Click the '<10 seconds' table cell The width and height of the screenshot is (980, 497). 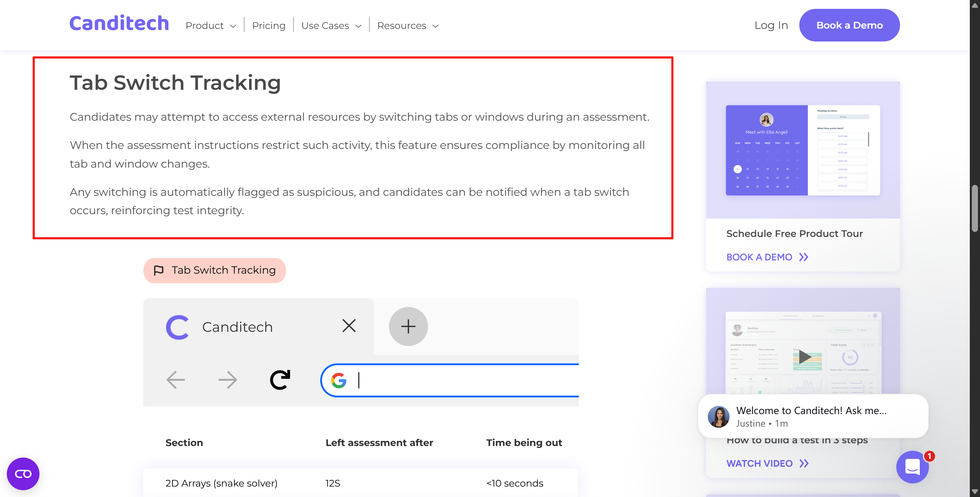[x=514, y=483]
